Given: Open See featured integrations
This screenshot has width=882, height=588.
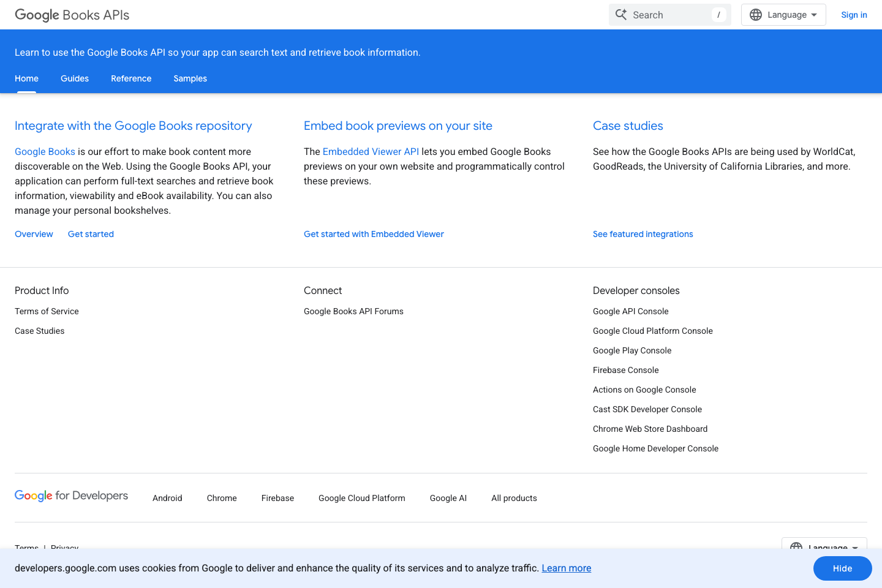Looking at the screenshot, I should click(x=643, y=234).
